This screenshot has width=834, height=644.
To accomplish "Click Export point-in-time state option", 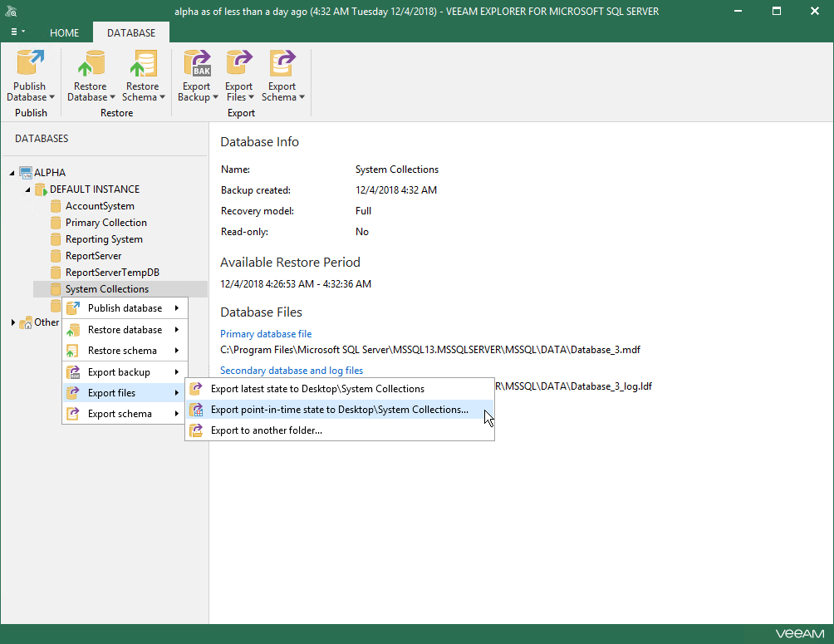I will [x=340, y=410].
